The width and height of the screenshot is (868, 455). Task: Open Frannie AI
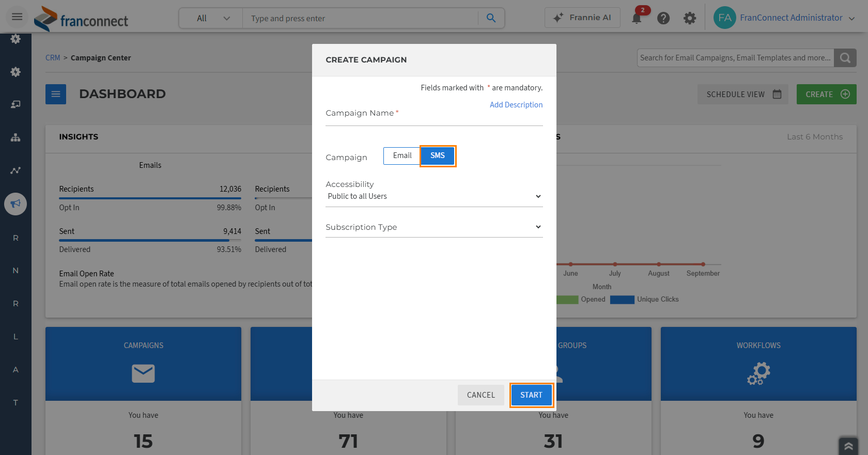582,18
